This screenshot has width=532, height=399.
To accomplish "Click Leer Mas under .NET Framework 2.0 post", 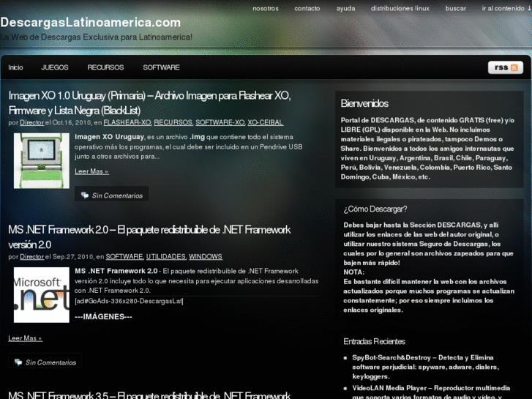I will 25,338.
